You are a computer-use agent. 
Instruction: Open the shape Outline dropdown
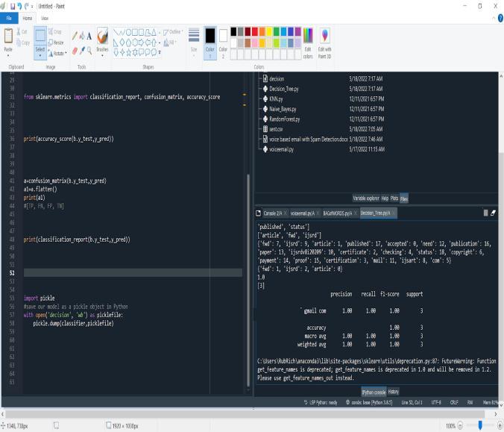pyautogui.click(x=173, y=31)
